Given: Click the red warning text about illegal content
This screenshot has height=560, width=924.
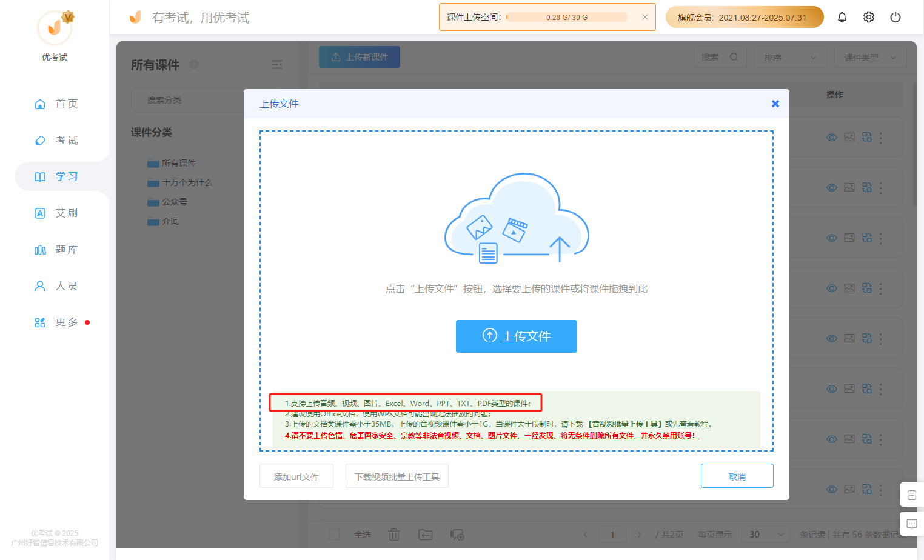Looking at the screenshot, I should [492, 435].
